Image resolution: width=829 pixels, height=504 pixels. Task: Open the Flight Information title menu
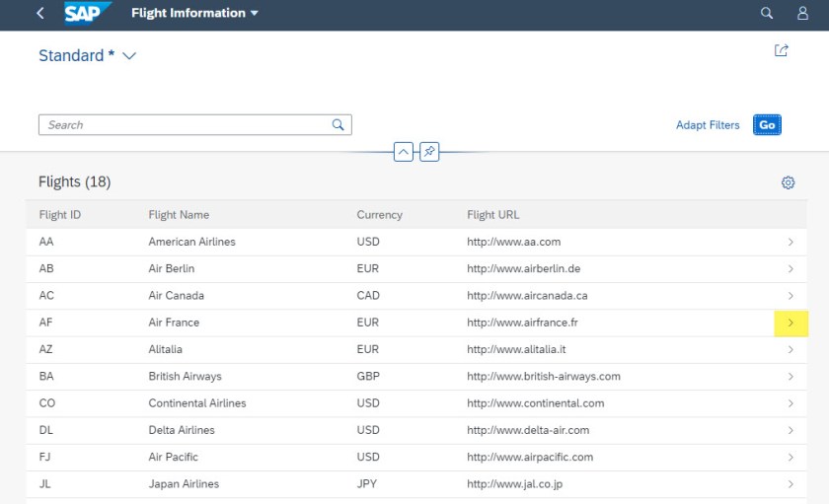(x=194, y=14)
